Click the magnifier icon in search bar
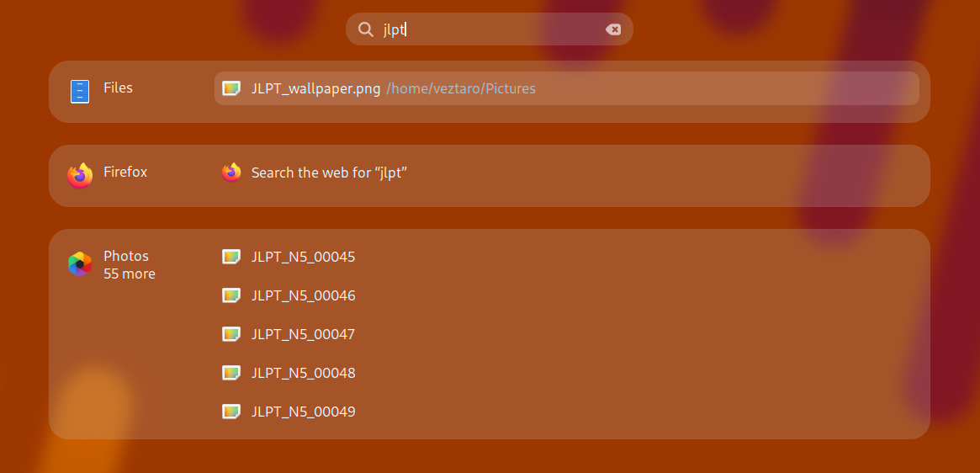 pos(365,29)
